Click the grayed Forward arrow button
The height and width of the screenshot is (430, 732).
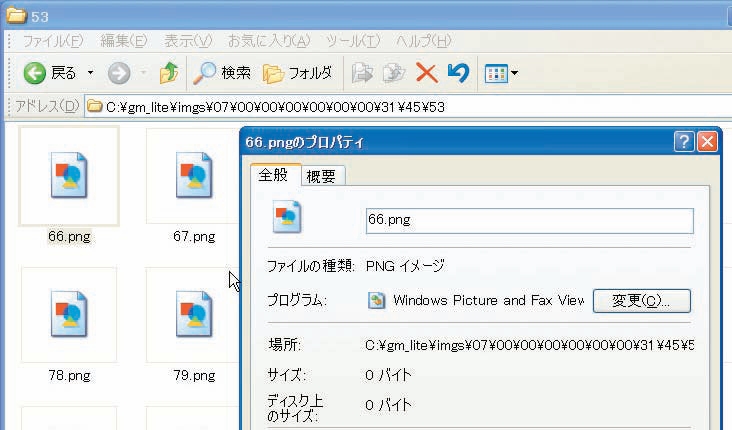pos(119,73)
